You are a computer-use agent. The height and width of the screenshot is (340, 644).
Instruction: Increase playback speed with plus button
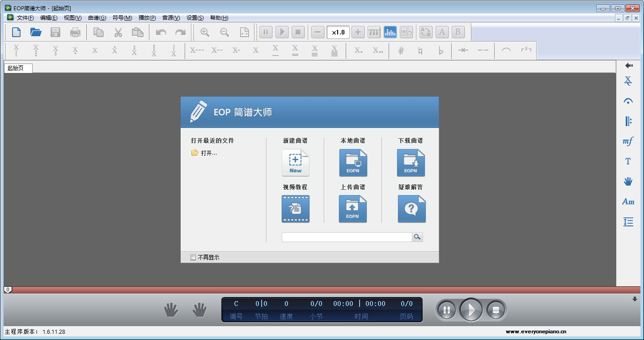[x=358, y=32]
